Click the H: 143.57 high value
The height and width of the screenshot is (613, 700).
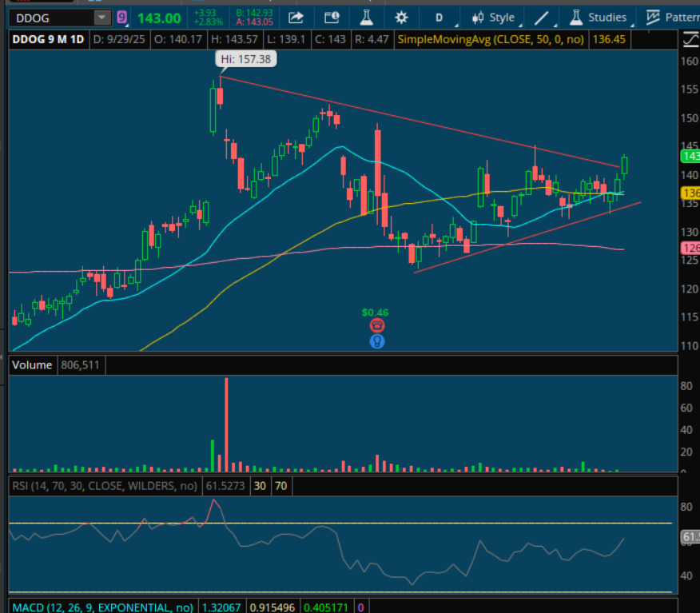click(x=234, y=39)
